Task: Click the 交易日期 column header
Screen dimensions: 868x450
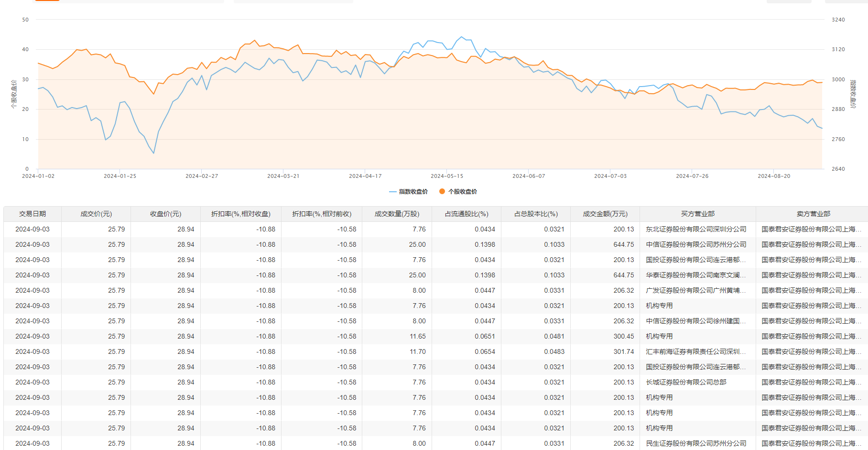Action: 33,214
